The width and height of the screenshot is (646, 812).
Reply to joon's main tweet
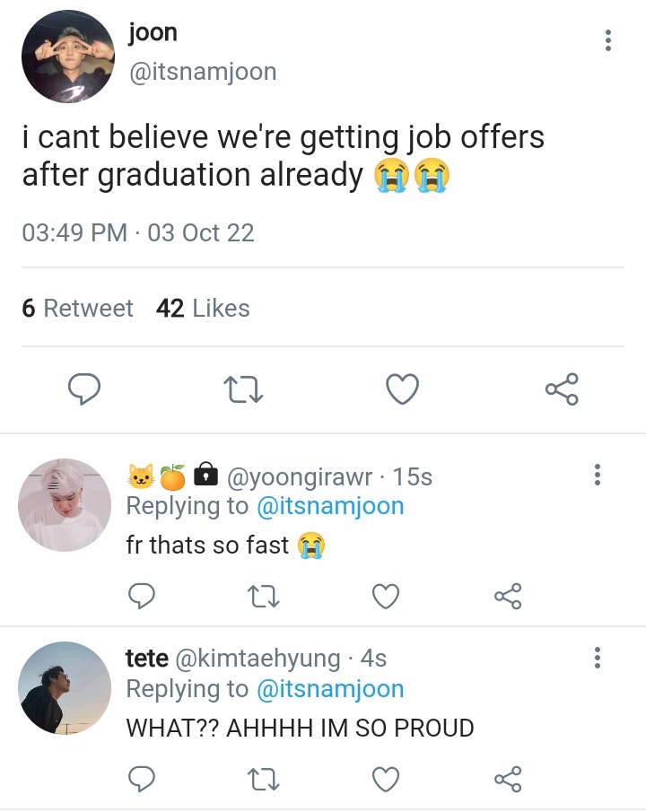[84, 389]
